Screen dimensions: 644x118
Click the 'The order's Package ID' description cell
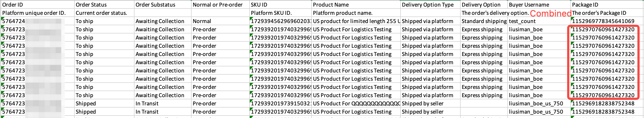[599, 13]
